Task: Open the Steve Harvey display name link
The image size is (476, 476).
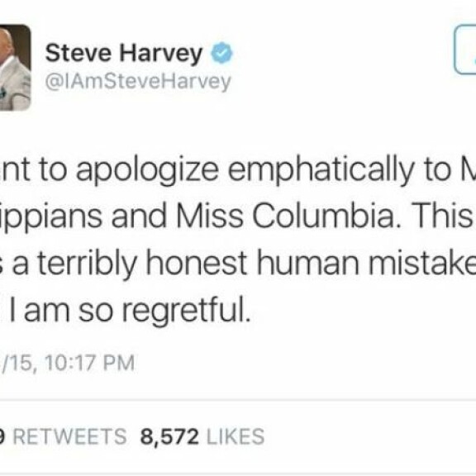Action: (124, 54)
